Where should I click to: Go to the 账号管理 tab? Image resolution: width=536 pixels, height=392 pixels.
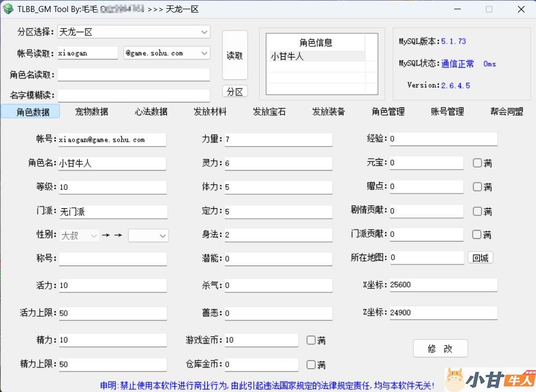coord(447,112)
